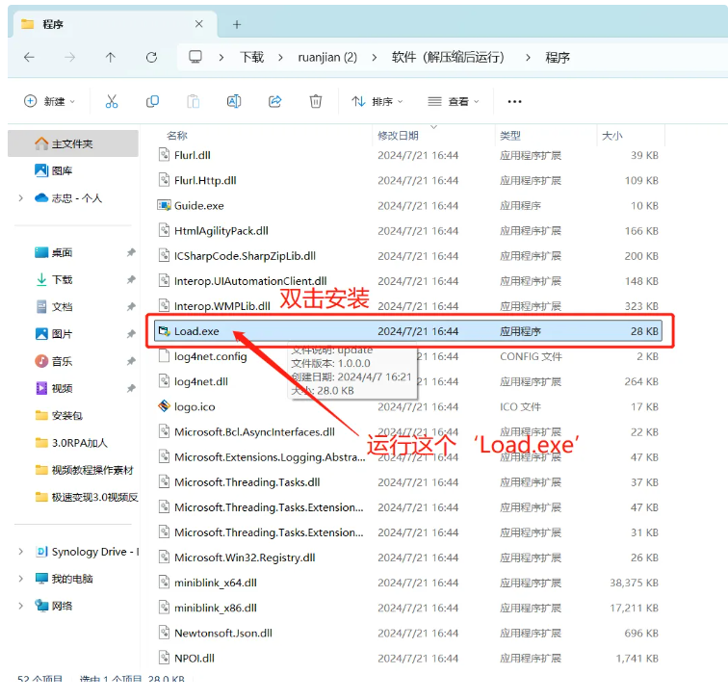Open the three-dot more options menu
Viewport: 728px width, 700px height.
point(514,101)
